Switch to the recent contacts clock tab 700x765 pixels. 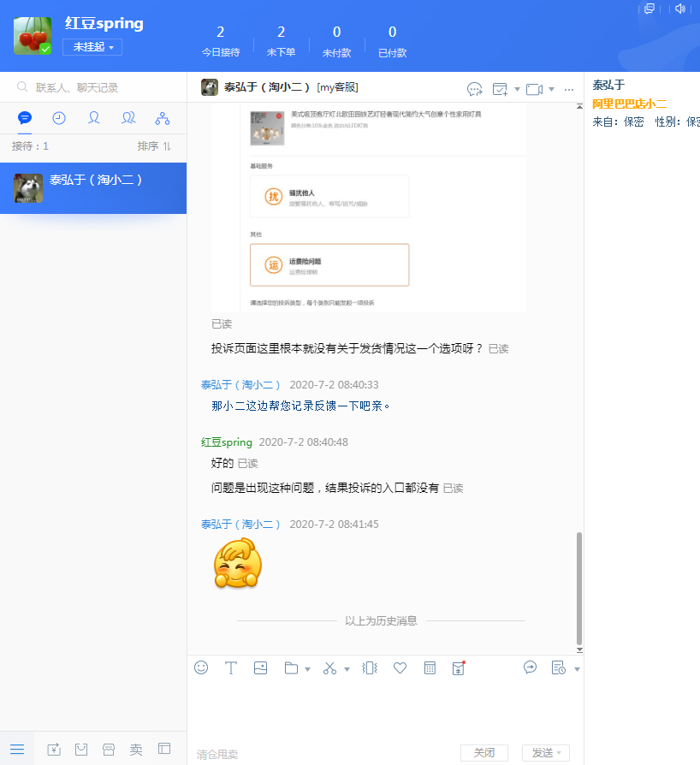coord(59,118)
